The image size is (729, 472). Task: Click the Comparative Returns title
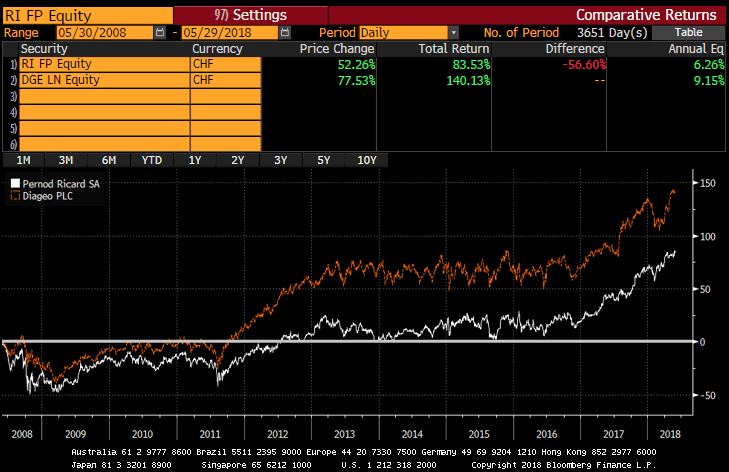pos(646,15)
